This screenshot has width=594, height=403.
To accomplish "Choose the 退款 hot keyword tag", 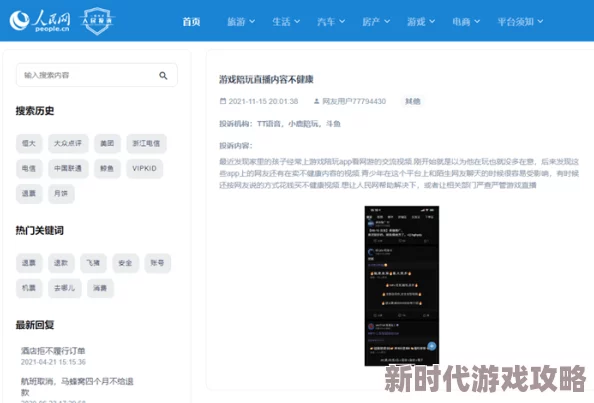I will pyautogui.click(x=61, y=263).
